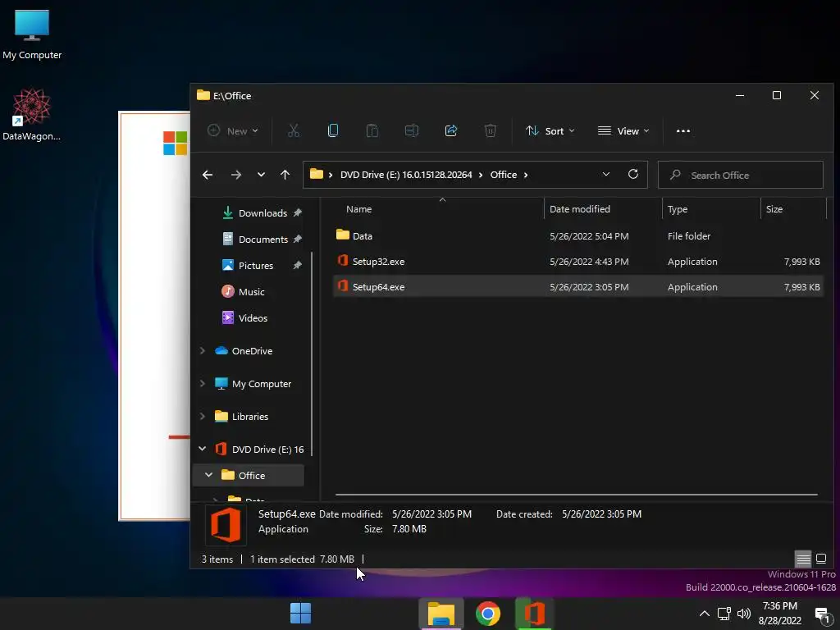This screenshot has height=630, width=840.
Task: Click the file list horizontal scrollbar
Action: [577, 495]
